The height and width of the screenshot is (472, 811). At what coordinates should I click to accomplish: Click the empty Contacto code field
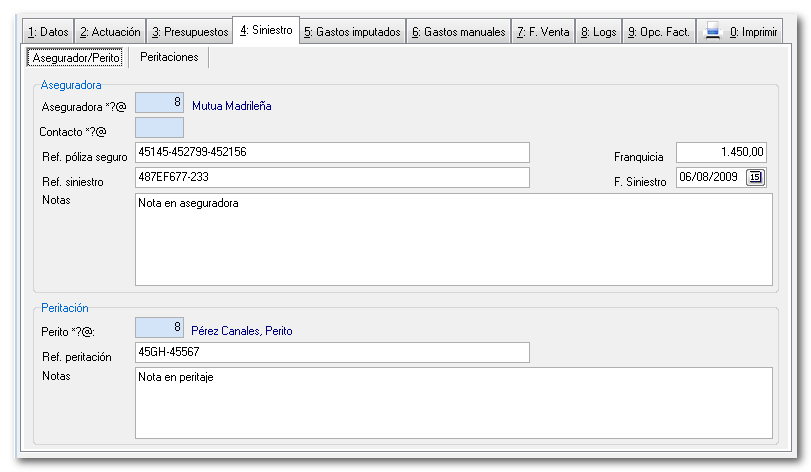tap(159, 128)
